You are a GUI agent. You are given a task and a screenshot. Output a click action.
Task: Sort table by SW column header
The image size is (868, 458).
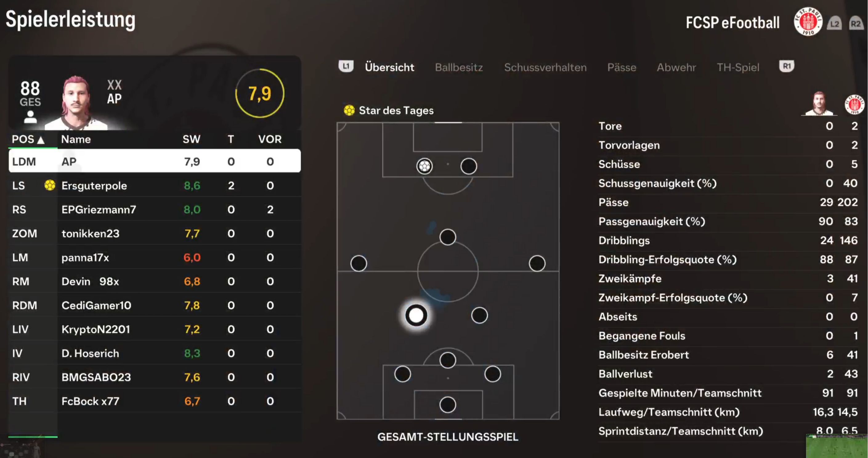191,139
